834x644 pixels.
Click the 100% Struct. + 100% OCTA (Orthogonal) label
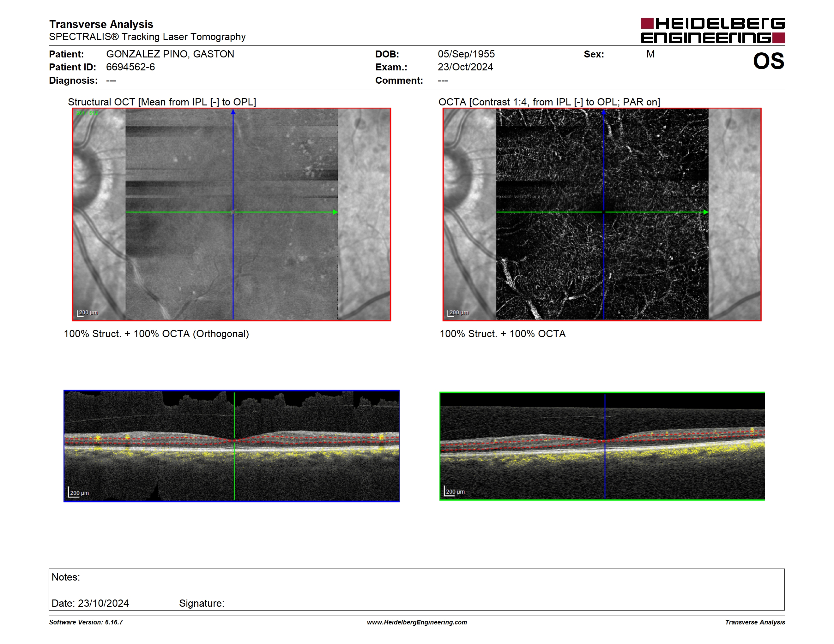coord(156,334)
